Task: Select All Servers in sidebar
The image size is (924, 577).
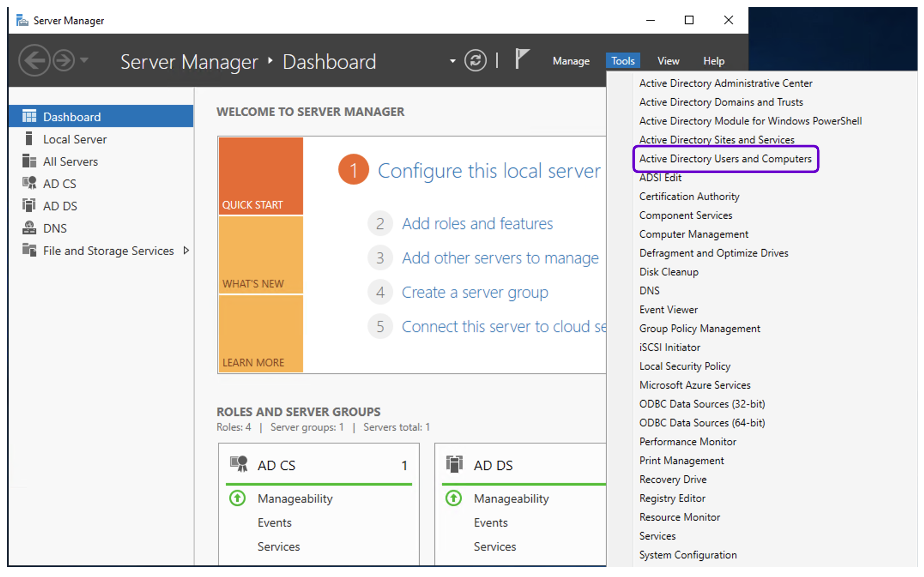Action: pos(70,161)
